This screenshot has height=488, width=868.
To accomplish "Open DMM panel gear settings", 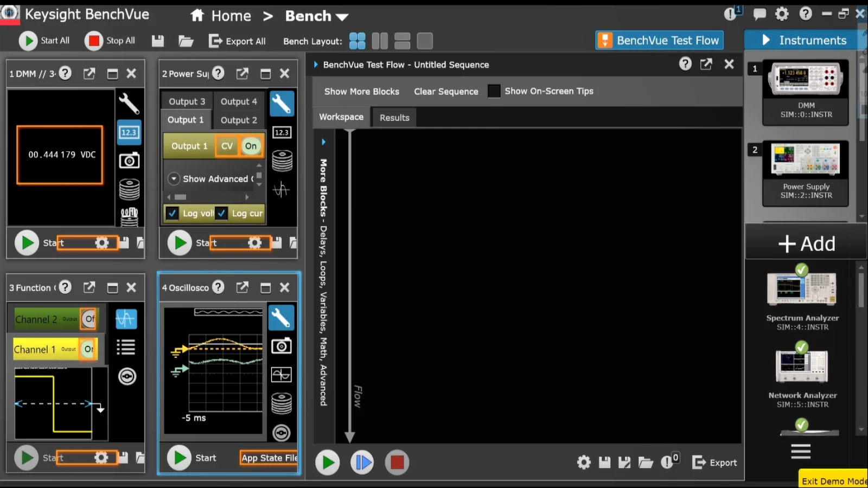I will click(102, 242).
